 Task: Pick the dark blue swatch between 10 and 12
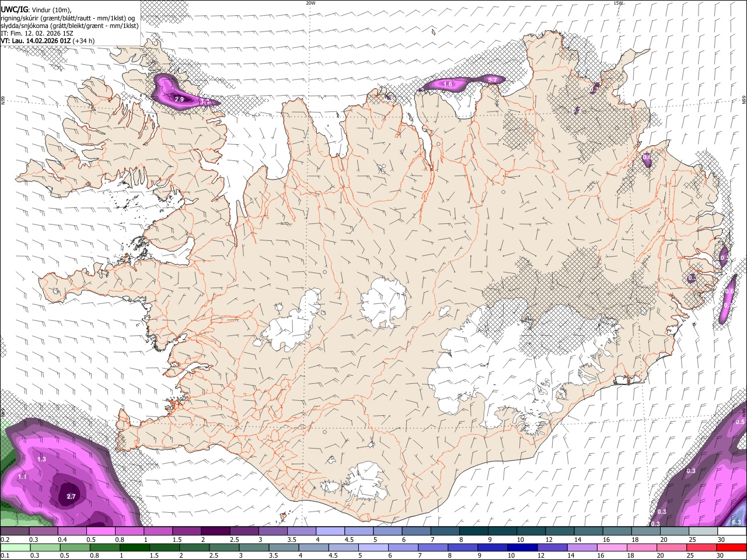click(x=521, y=547)
